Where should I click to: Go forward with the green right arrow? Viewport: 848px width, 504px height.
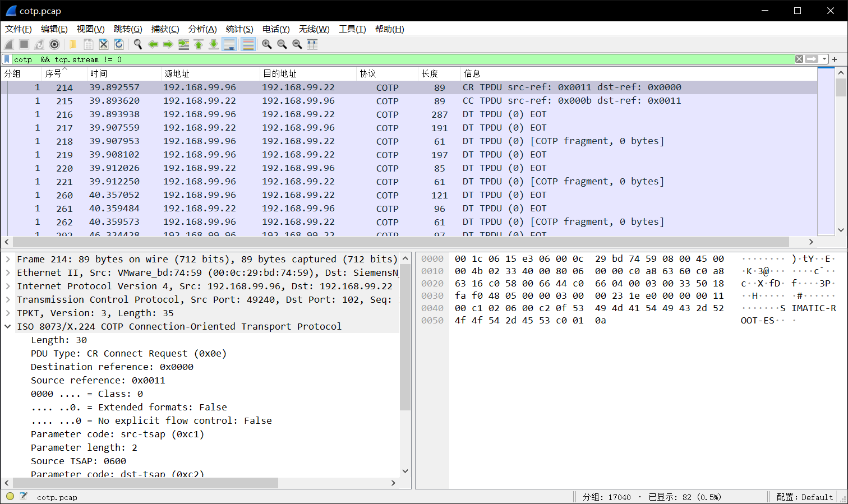[x=168, y=44]
